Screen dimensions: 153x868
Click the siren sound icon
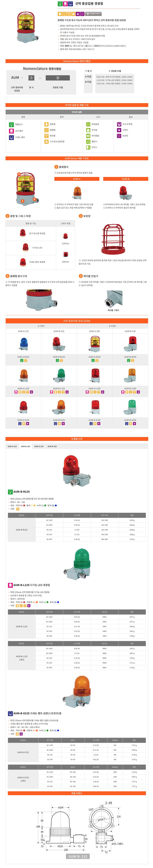(x=88, y=136)
